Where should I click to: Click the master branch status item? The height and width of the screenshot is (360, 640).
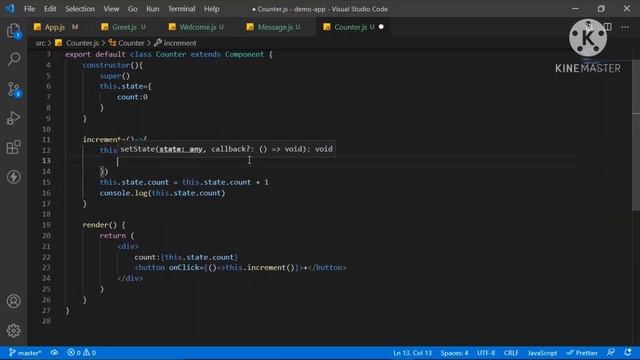pyautogui.click(x=25, y=353)
